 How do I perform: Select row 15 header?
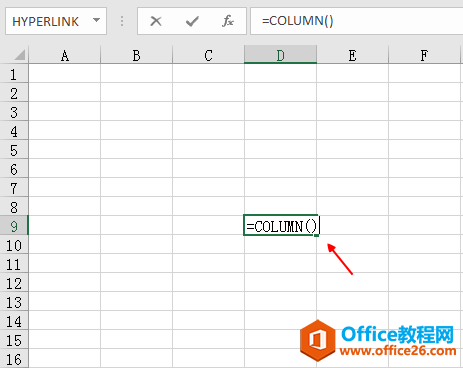[x=14, y=340]
